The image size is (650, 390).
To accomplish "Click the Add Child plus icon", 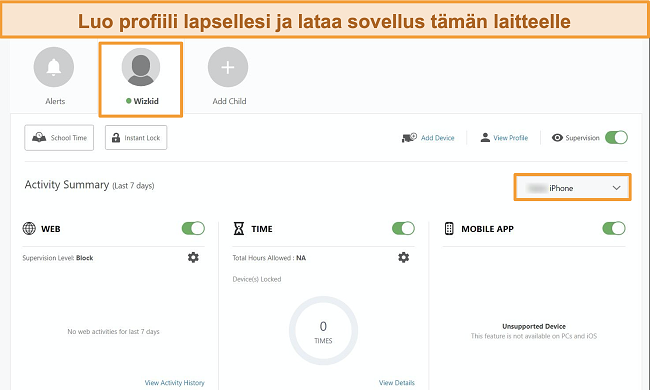I will (x=228, y=67).
